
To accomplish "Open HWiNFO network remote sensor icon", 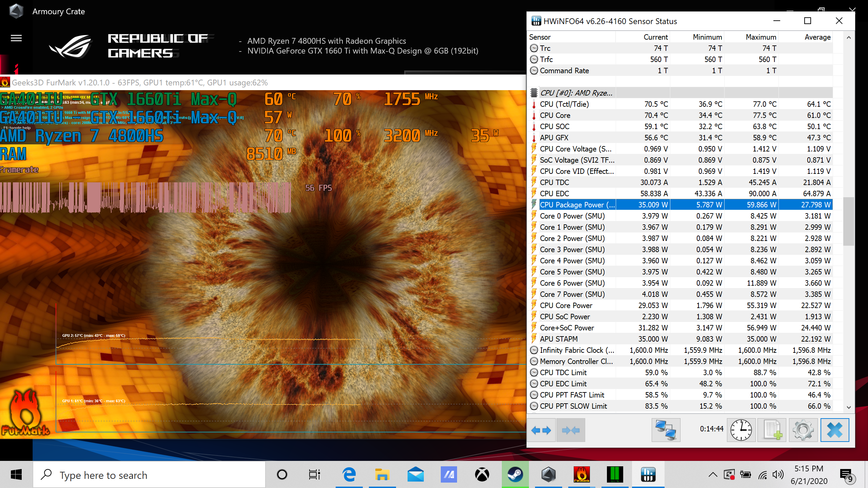I will 666,430.
